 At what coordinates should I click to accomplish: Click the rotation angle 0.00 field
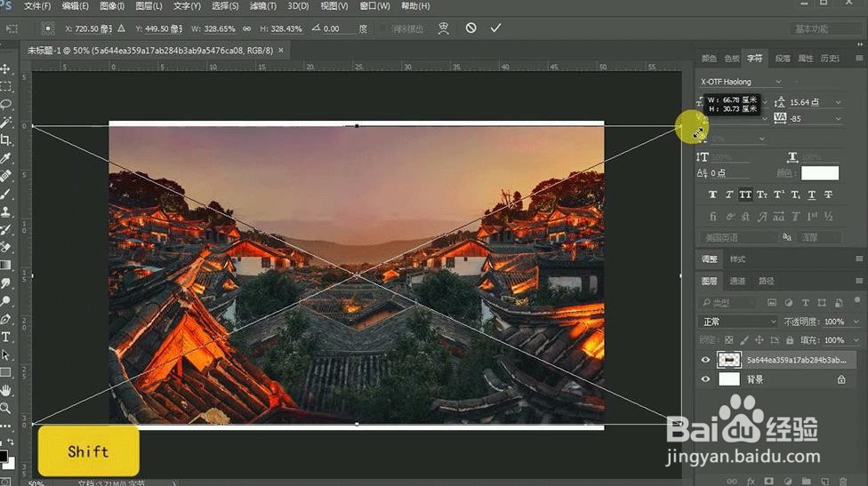coord(338,28)
